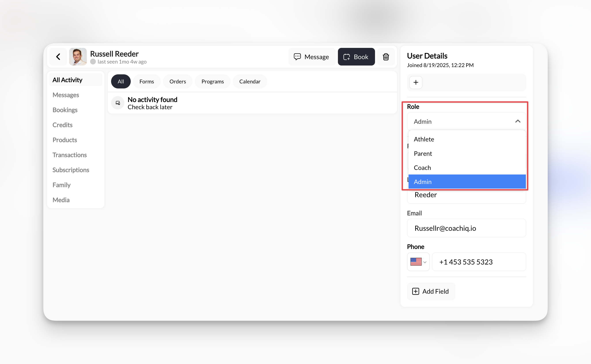
Task: Click the phone number input field
Action: pyautogui.click(x=479, y=262)
